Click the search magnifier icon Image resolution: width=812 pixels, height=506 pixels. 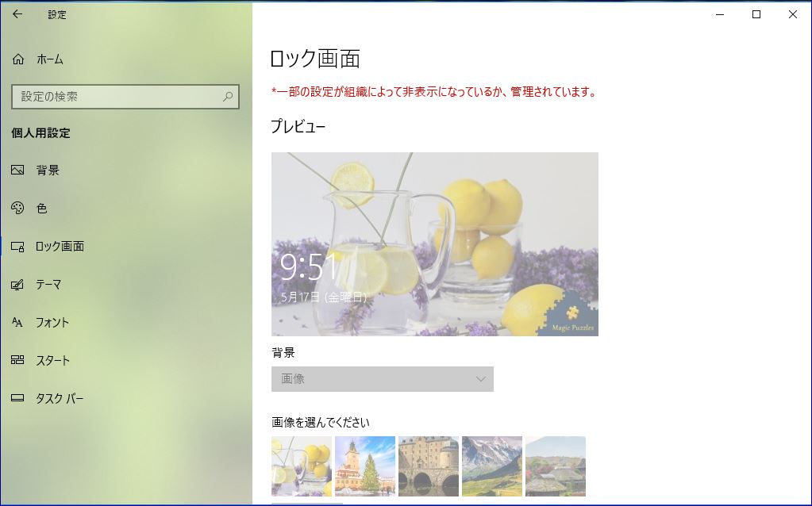(x=227, y=96)
